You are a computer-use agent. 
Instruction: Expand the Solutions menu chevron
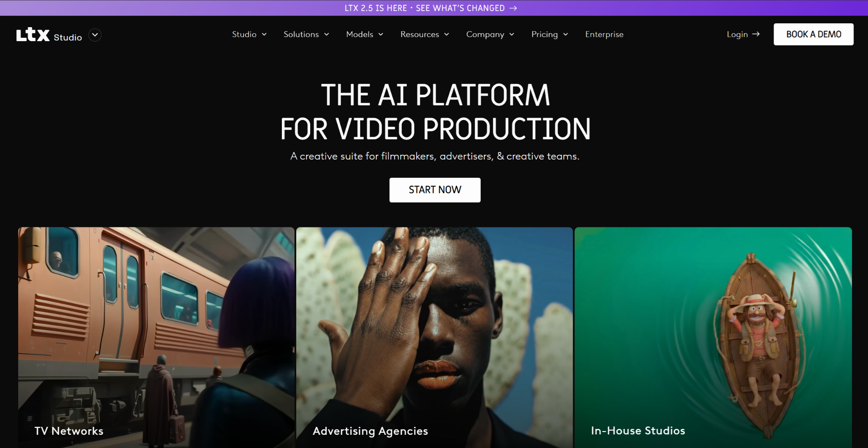[x=326, y=34]
